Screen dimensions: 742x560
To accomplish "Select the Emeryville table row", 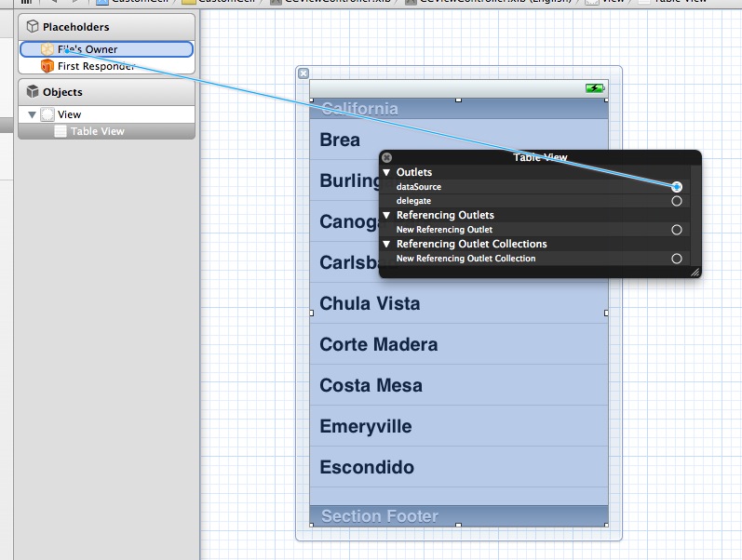I will [458, 426].
